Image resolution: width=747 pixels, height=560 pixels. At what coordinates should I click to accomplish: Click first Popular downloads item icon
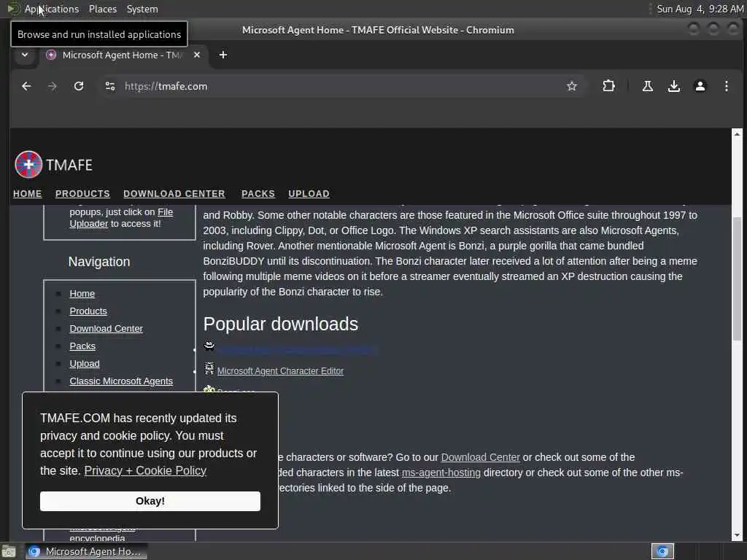(209, 346)
